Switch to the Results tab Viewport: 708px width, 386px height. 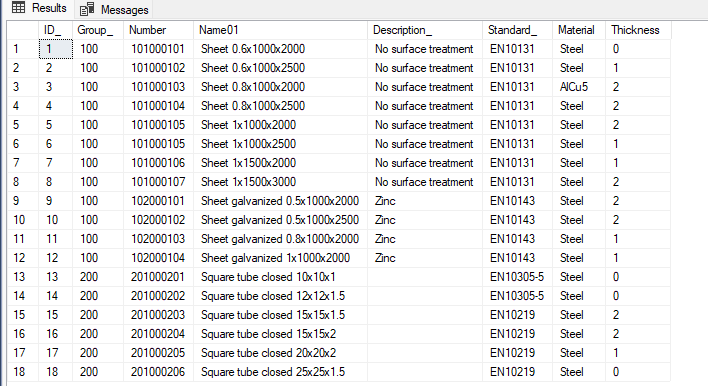[x=39, y=9]
